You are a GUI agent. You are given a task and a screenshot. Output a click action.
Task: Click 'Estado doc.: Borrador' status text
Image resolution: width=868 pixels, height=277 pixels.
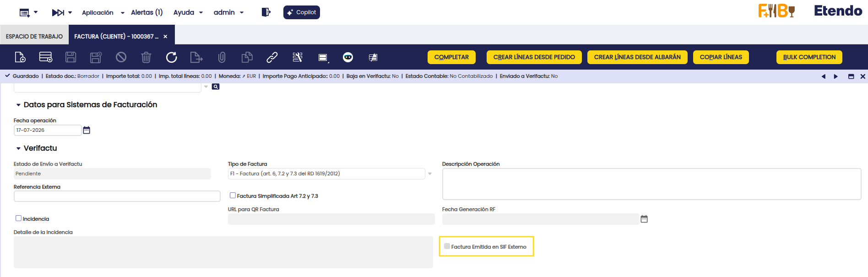(72, 76)
